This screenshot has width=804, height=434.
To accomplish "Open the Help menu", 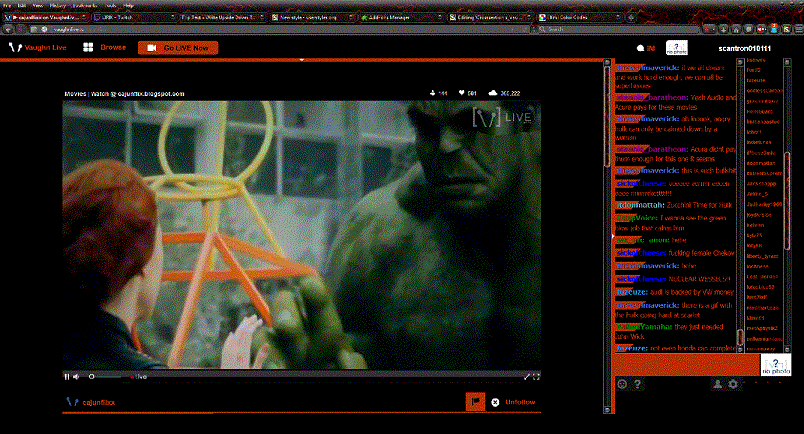I will click(x=129, y=5).
